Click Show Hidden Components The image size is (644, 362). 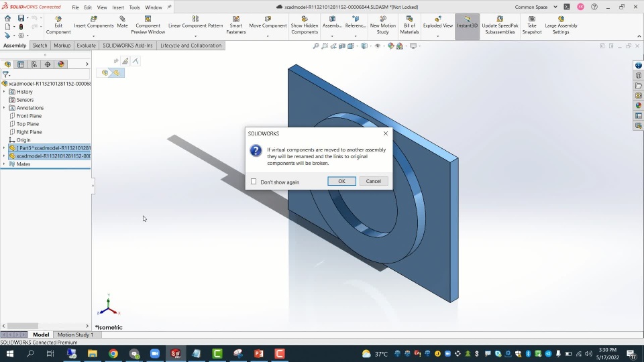[x=305, y=25]
